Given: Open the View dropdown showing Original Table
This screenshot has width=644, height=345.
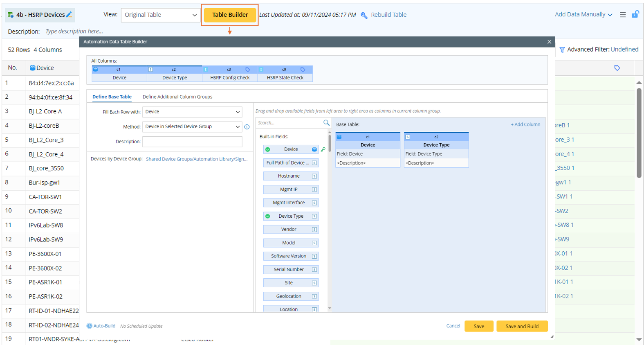Looking at the screenshot, I should click(160, 15).
